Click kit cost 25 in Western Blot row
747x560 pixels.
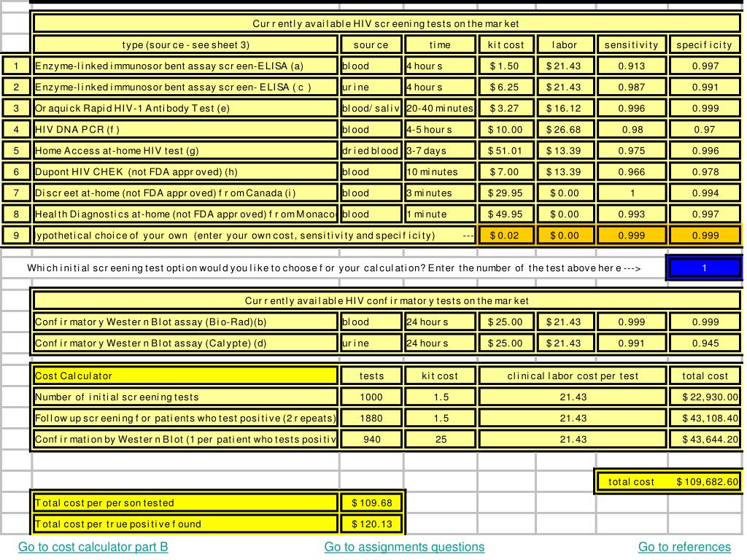coord(440,439)
